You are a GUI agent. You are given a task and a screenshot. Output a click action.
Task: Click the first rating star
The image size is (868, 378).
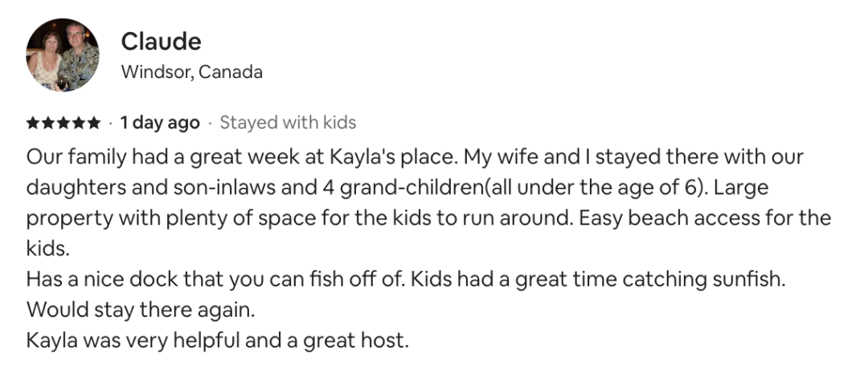click(33, 122)
